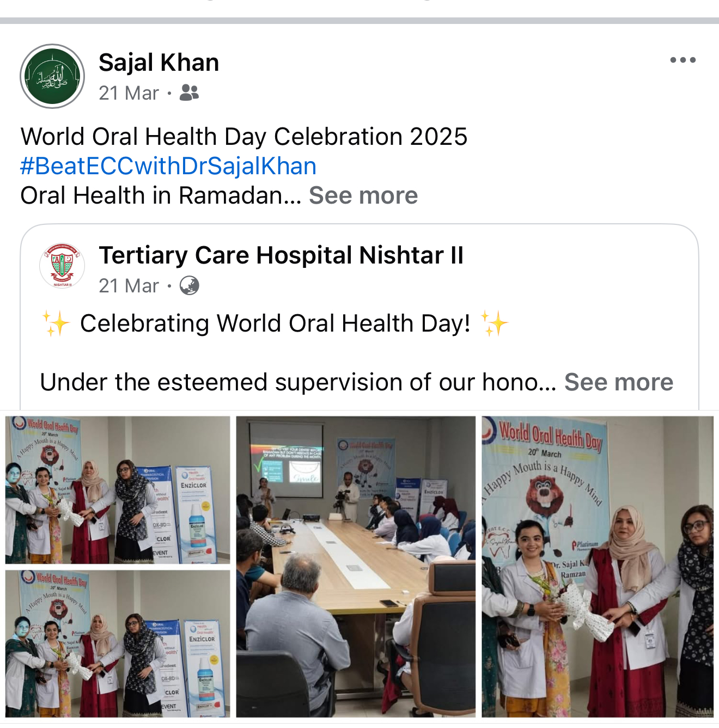
Task: Open Tertiary Care Hospital Nishtar II page name
Action: [281, 255]
